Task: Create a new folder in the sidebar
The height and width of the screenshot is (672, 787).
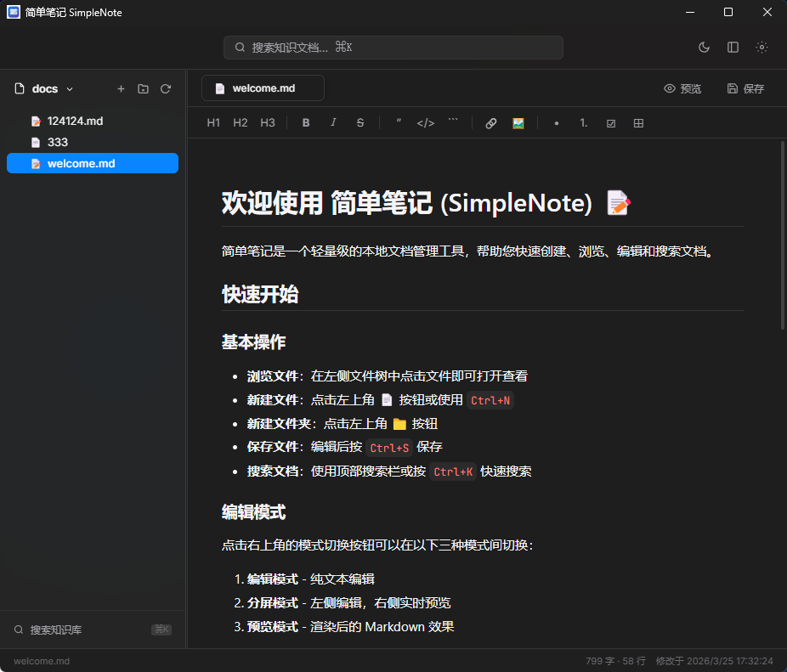Action: pos(143,88)
